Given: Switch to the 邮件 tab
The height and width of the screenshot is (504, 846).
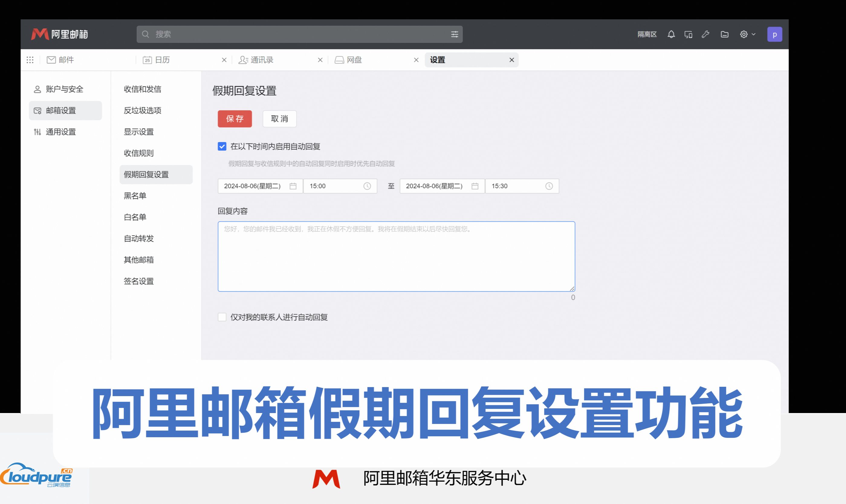Looking at the screenshot, I should pos(60,60).
